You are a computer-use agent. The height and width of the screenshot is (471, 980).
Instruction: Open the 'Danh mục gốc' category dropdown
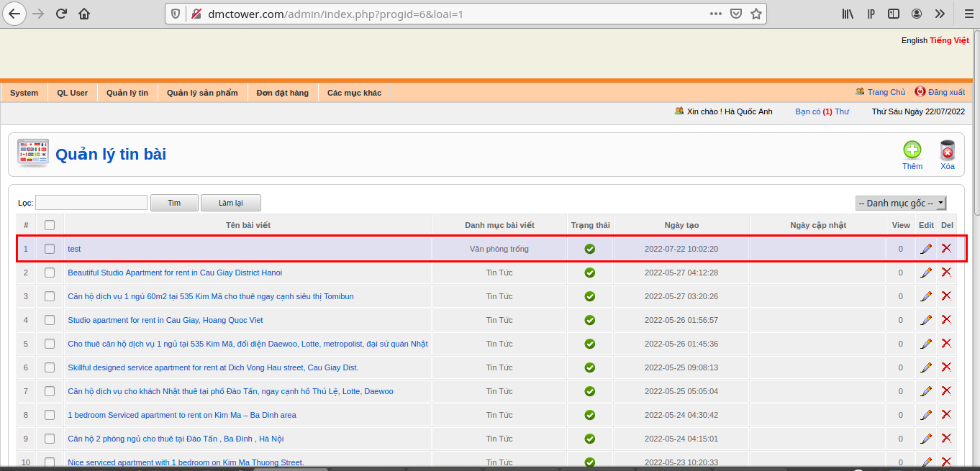(x=901, y=204)
